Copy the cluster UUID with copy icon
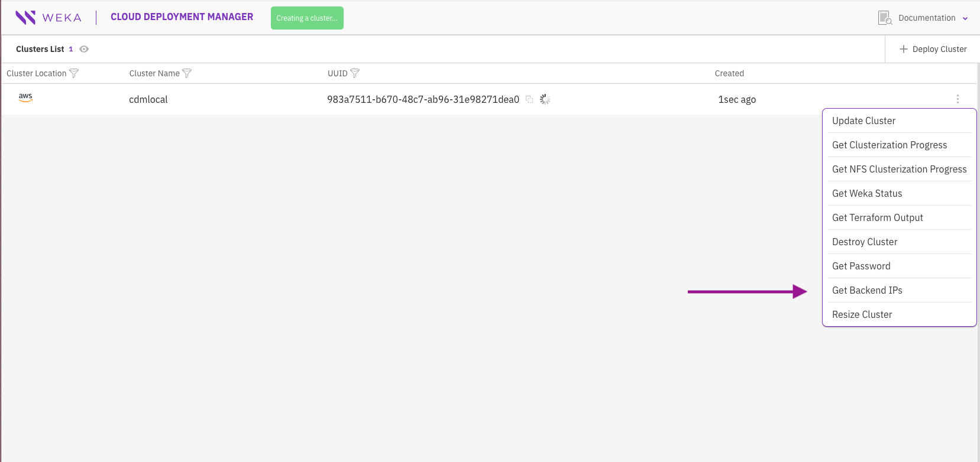The width and height of the screenshot is (980, 462). tap(529, 99)
